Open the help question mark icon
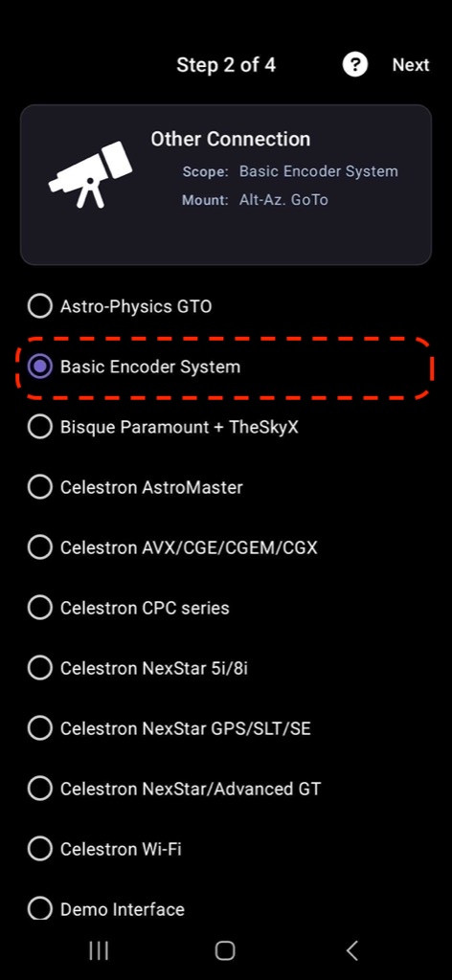Viewport: 452px width, 980px height. [355, 64]
